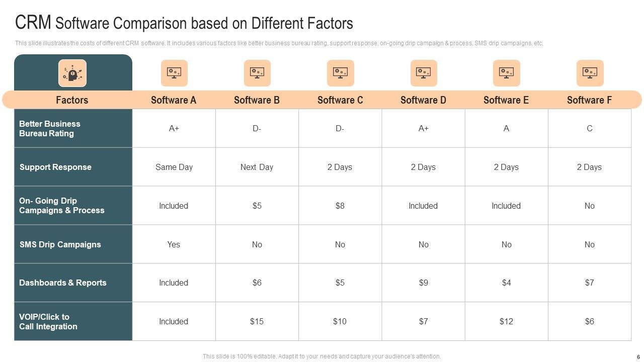This screenshot has height=362, width=644.
Task: Click the VOIP/Click to Call Integration label
Action: click(x=48, y=322)
